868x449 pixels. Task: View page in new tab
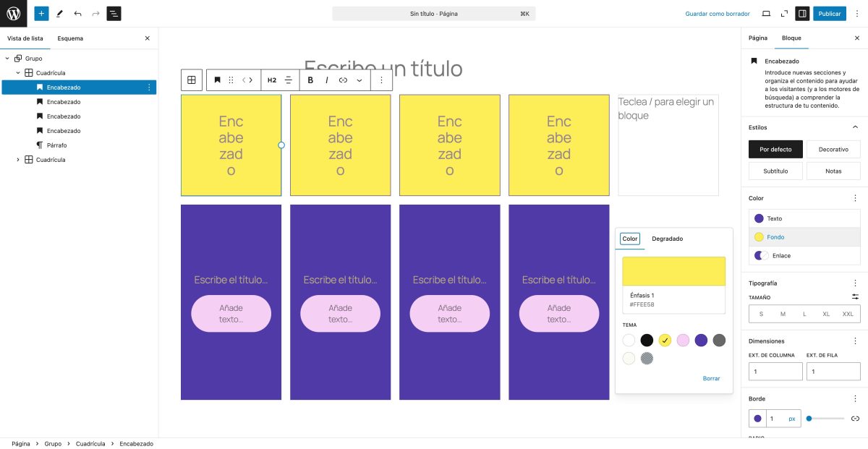[x=784, y=13]
